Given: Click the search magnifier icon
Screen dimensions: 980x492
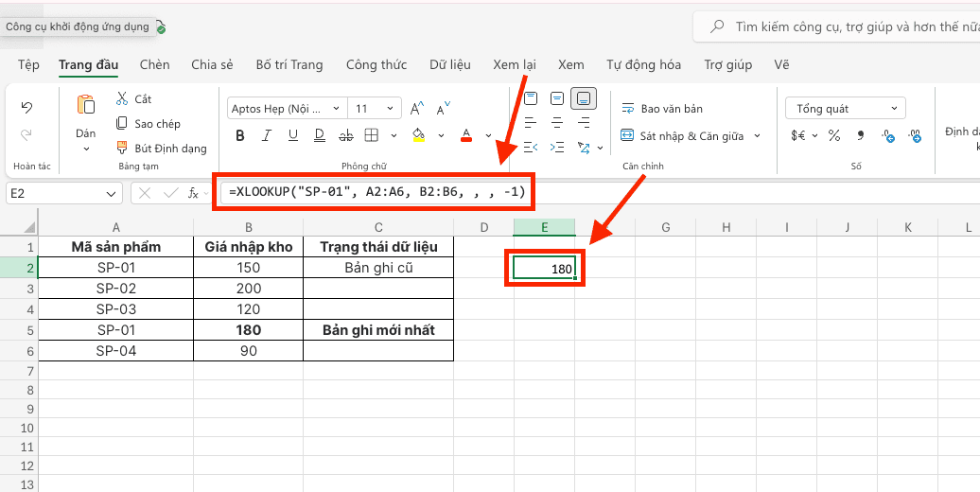Looking at the screenshot, I should [718, 26].
